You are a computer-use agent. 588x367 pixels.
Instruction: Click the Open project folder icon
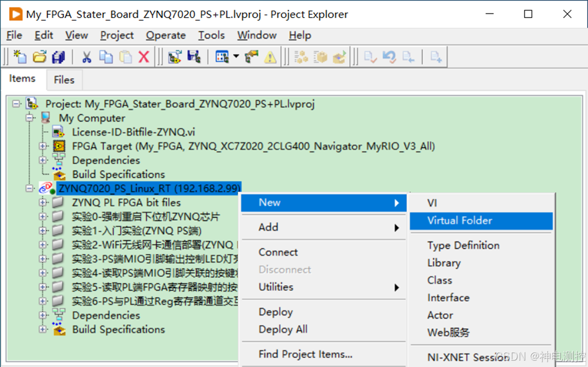tap(39, 57)
